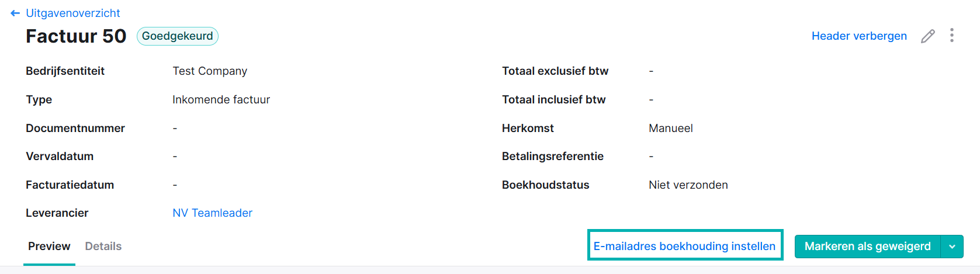Open the NV Teamleader supplier link
Image resolution: width=980 pixels, height=274 pixels.
[x=213, y=213]
